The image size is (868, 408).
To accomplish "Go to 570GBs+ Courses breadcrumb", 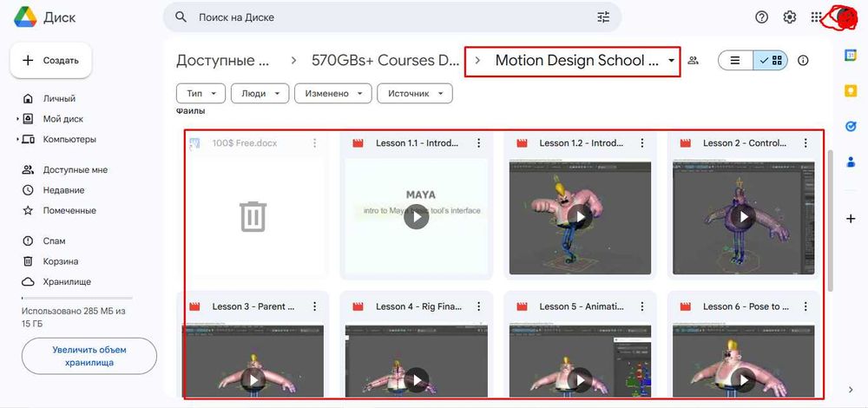I will [x=385, y=61].
